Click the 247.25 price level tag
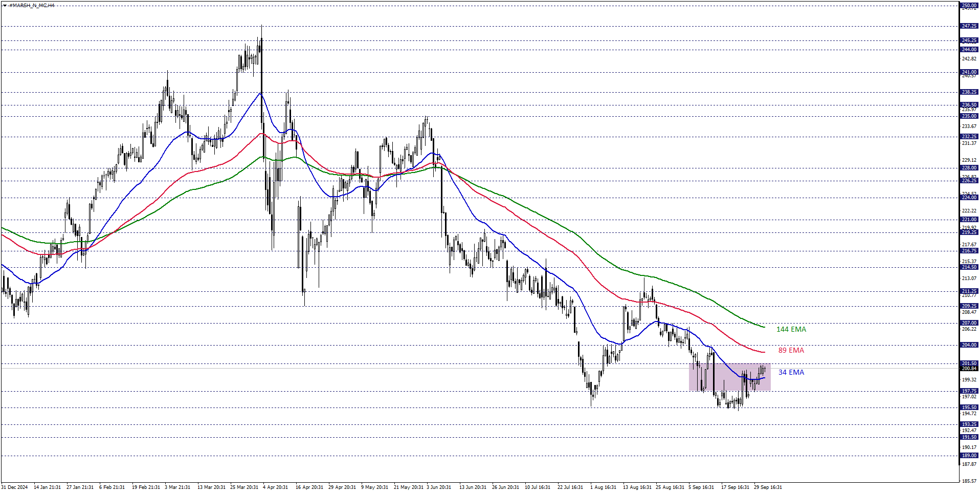This screenshot has height=493, width=980. pyautogui.click(x=969, y=26)
